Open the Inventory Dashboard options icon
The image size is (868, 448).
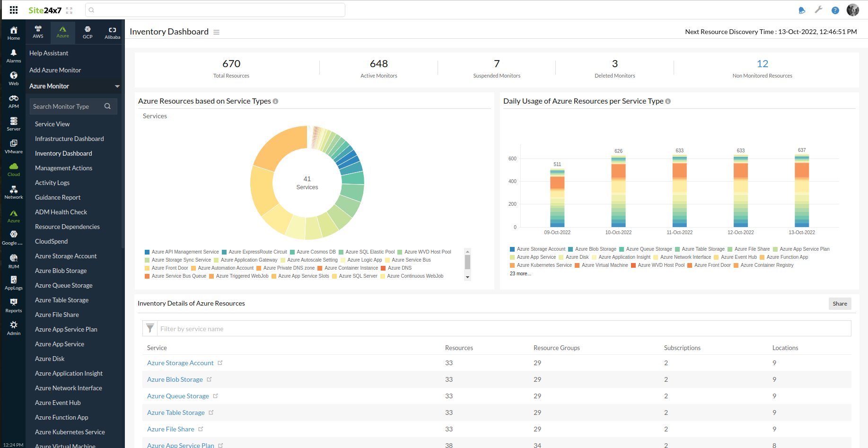tap(217, 32)
